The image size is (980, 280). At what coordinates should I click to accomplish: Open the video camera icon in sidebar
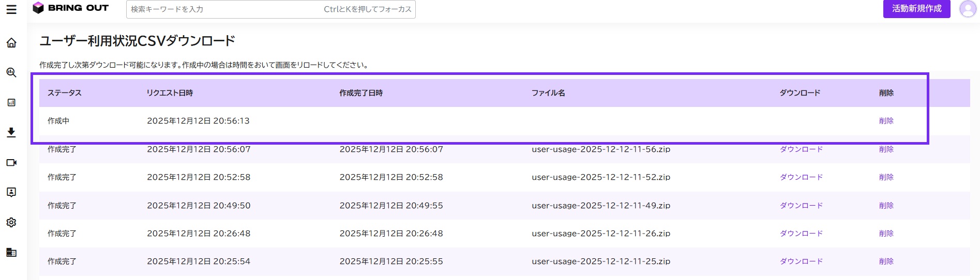point(11,163)
